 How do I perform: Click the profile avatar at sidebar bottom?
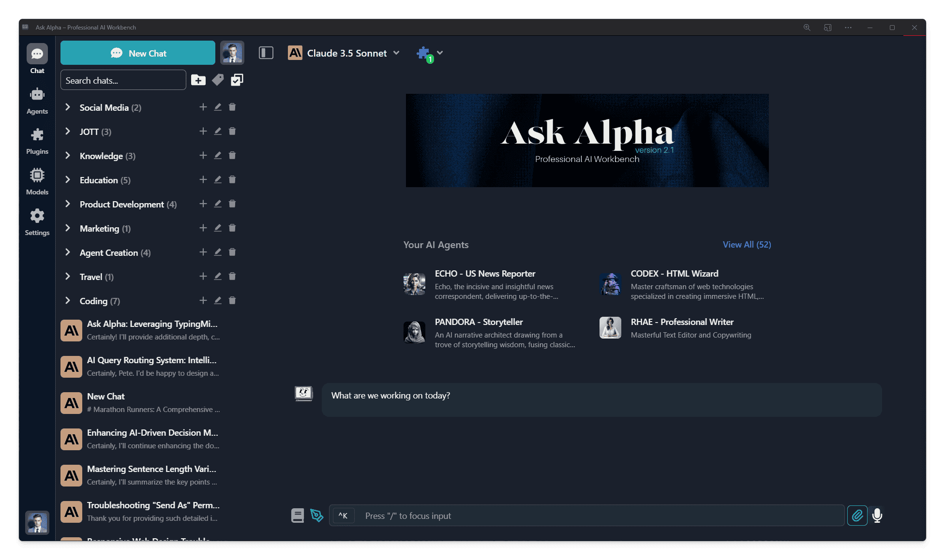(37, 522)
